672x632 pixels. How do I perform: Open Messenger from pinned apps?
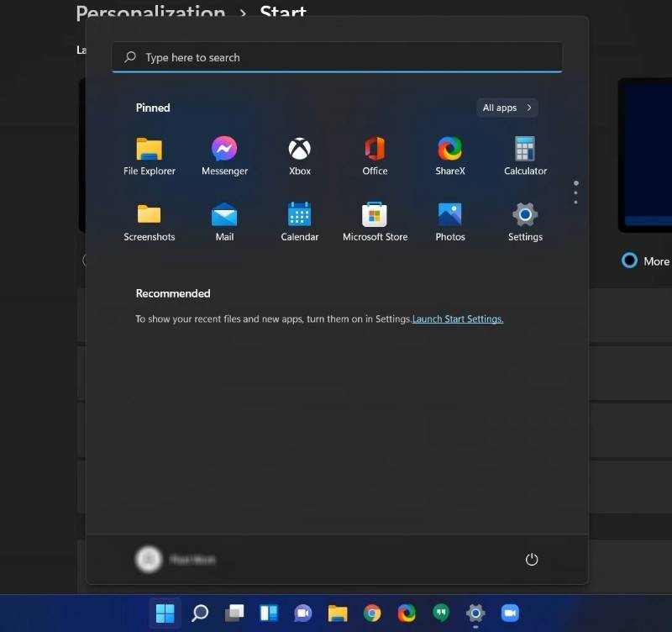(x=224, y=150)
